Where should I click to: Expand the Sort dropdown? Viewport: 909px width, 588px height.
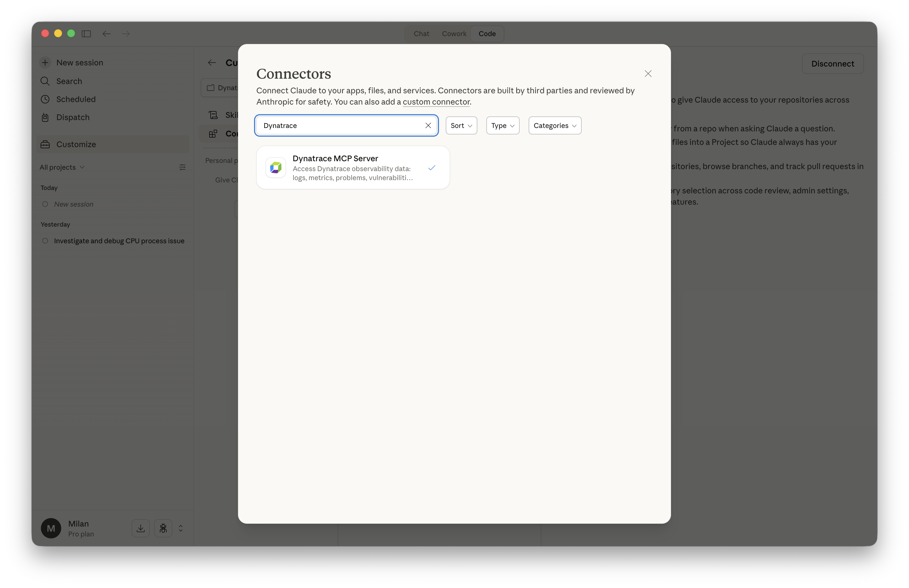tap(461, 125)
